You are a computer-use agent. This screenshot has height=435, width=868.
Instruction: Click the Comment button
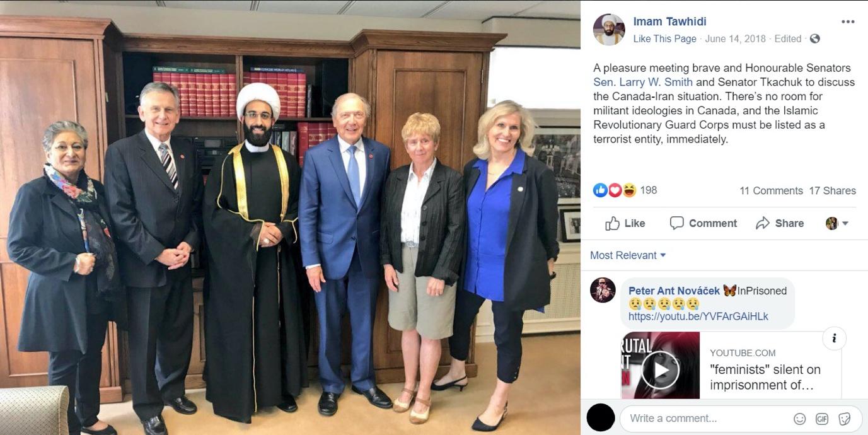[703, 223]
